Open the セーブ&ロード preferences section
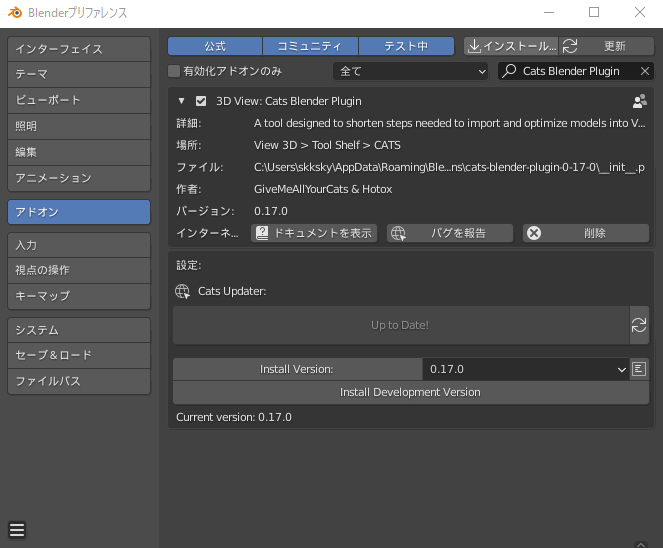 point(79,355)
